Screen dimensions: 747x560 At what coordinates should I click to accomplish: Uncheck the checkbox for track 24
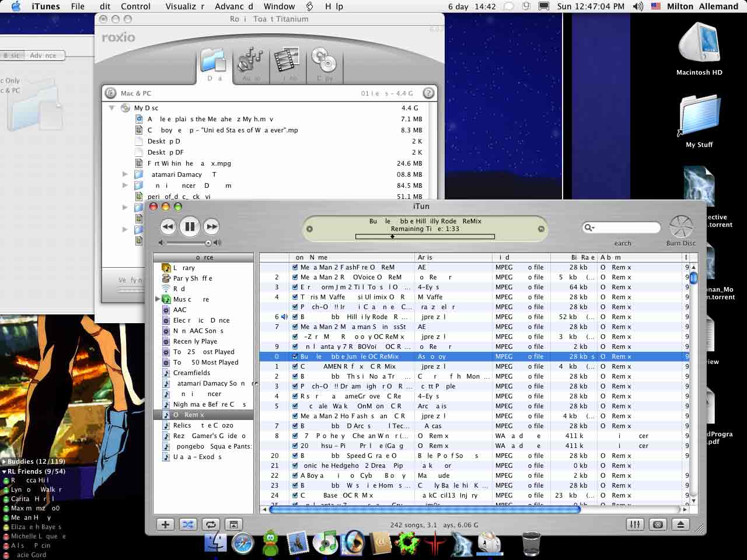point(295,495)
